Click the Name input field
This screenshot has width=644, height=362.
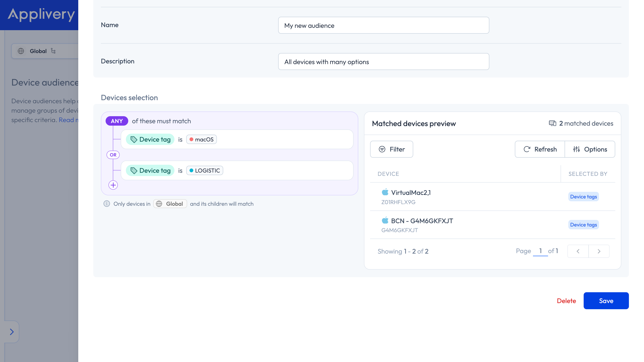pos(384,25)
